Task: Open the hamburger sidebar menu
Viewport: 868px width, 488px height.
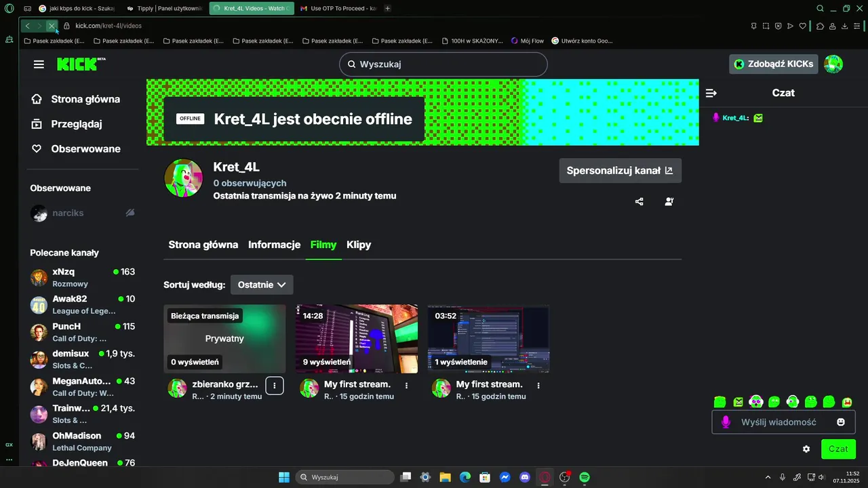Action: [x=39, y=64]
